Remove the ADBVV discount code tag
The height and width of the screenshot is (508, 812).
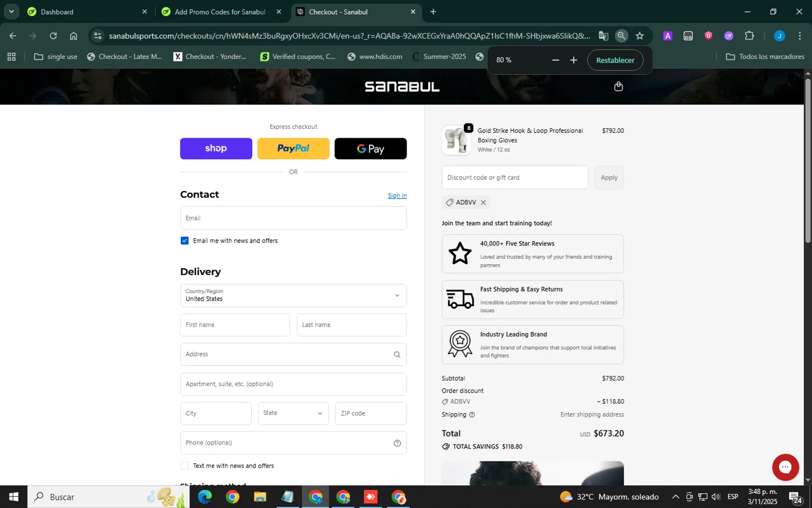483,203
